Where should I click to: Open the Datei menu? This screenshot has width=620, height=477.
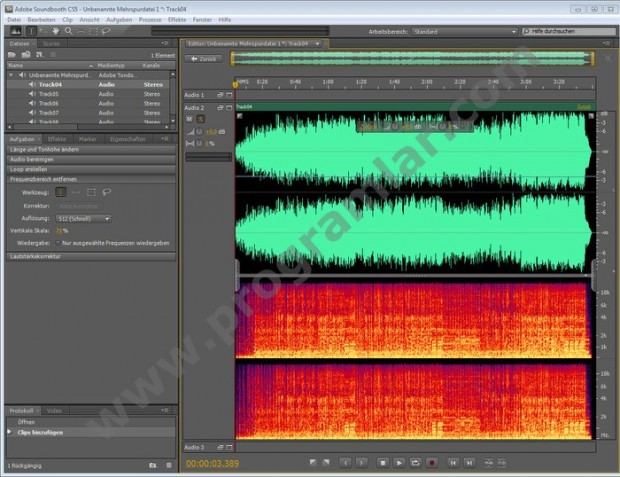point(14,19)
